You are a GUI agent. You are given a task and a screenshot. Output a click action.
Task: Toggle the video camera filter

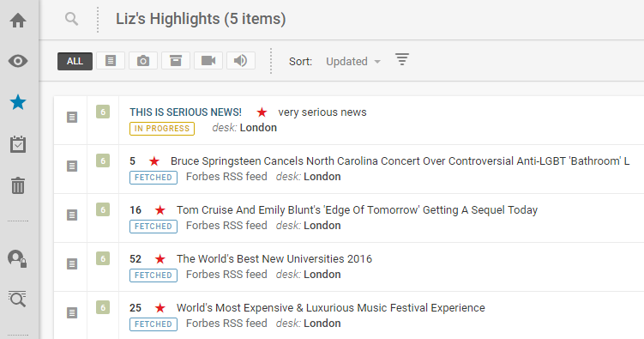point(208,61)
